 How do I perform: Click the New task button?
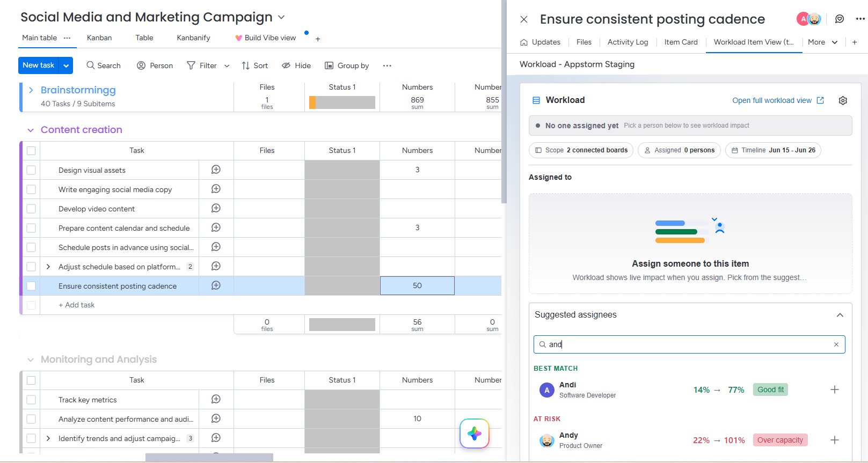pos(39,65)
